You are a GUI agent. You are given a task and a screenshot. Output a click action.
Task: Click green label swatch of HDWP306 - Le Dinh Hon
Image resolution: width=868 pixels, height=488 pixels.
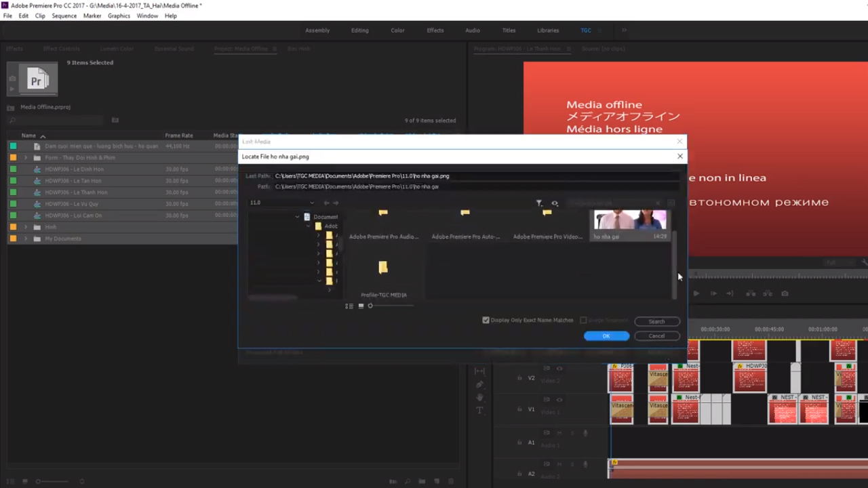click(13, 169)
